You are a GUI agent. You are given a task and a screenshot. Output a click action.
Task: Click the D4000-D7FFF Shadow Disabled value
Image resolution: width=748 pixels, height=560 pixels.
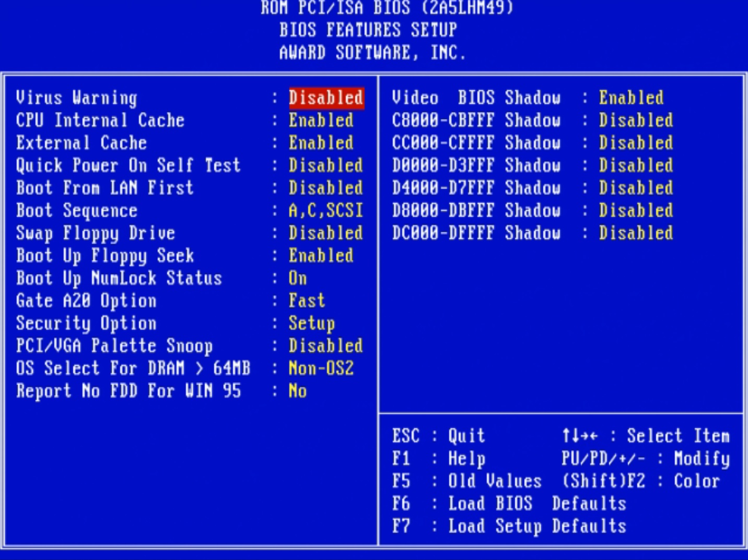636,188
